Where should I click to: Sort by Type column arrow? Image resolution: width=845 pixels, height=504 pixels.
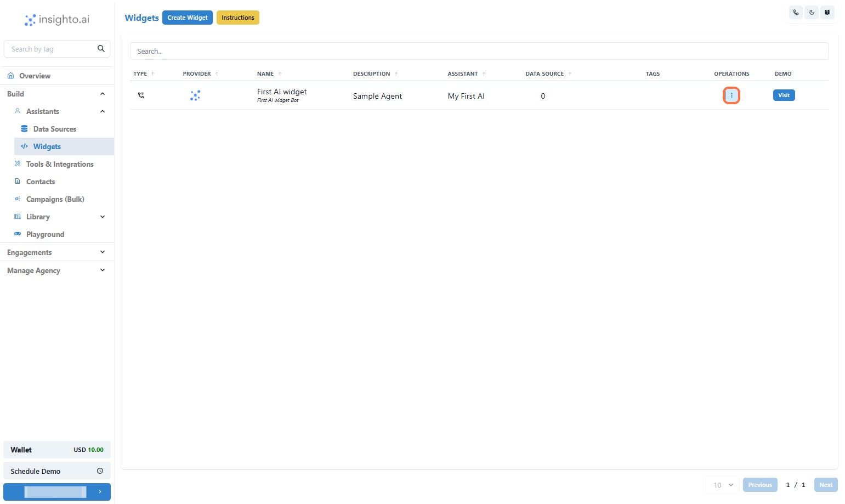153,73
